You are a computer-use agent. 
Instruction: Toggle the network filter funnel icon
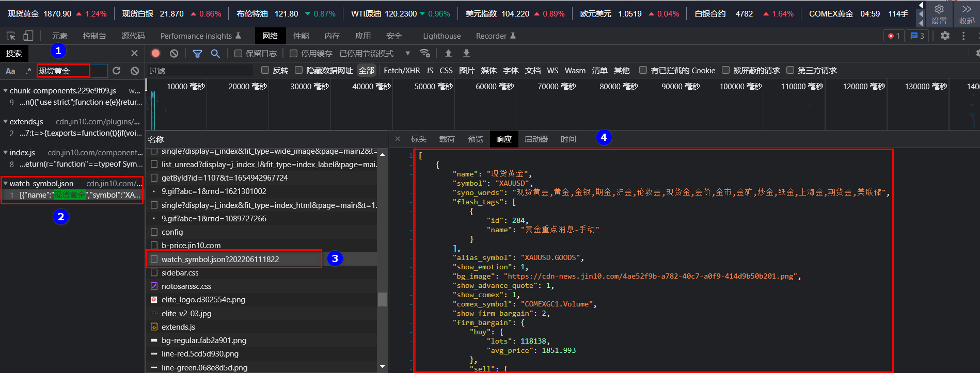pos(197,53)
